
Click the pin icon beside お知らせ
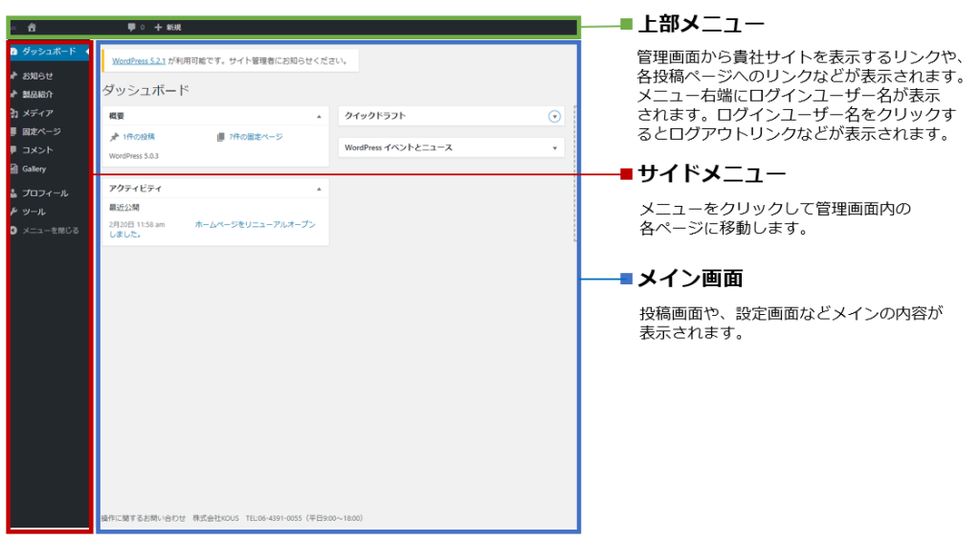point(13,76)
